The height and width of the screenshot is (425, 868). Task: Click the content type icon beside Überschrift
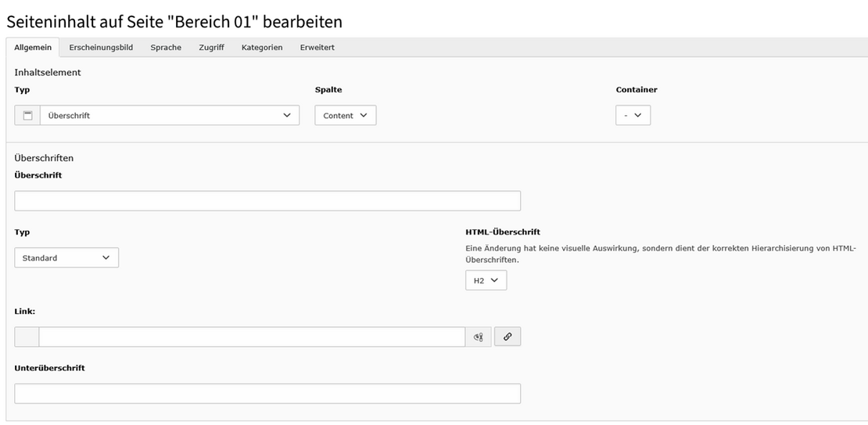(27, 115)
